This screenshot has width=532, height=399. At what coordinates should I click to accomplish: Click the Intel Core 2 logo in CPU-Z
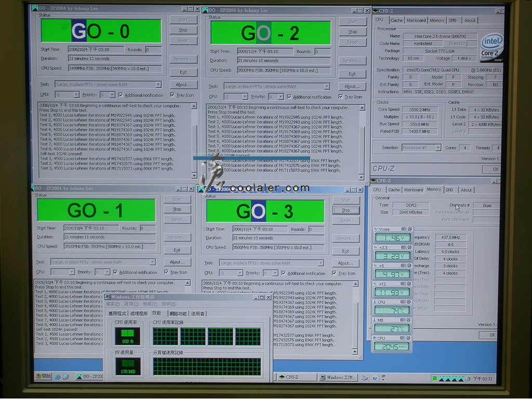coord(491,47)
